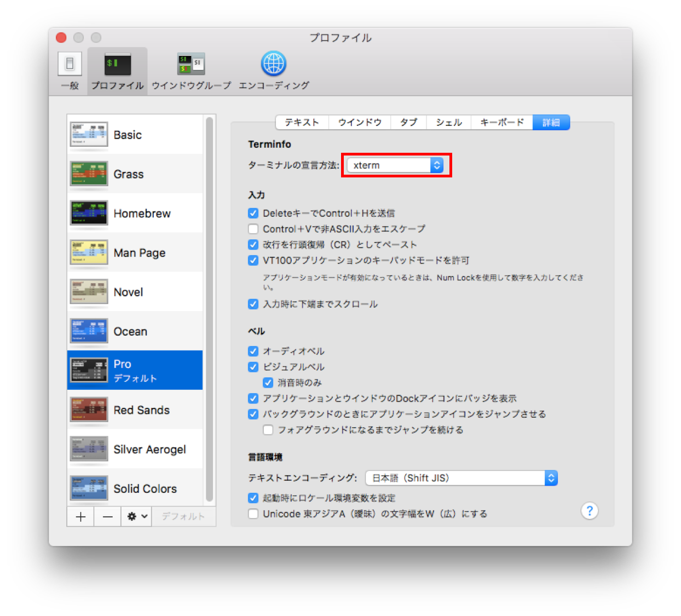Click the profile list scrollbar
This screenshot has height=616, width=681.
tap(209, 310)
